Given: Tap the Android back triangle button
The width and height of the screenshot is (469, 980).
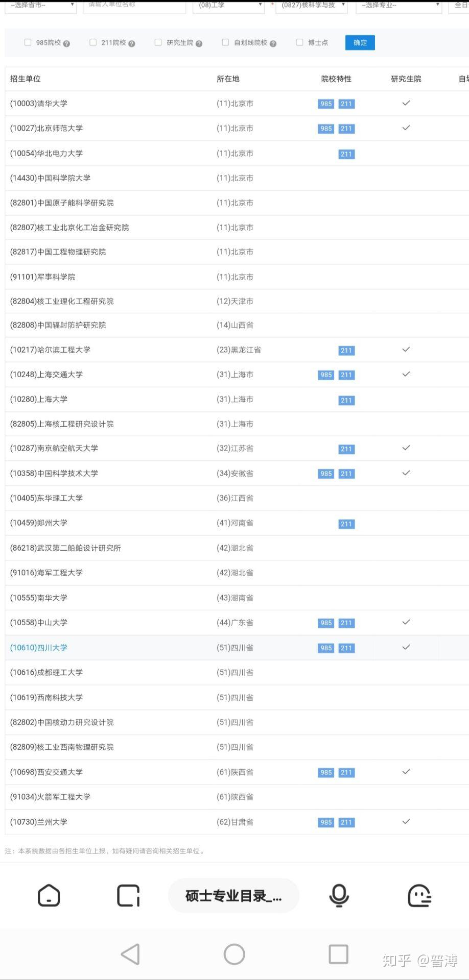Looking at the screenshot, I should pos(131,954).
